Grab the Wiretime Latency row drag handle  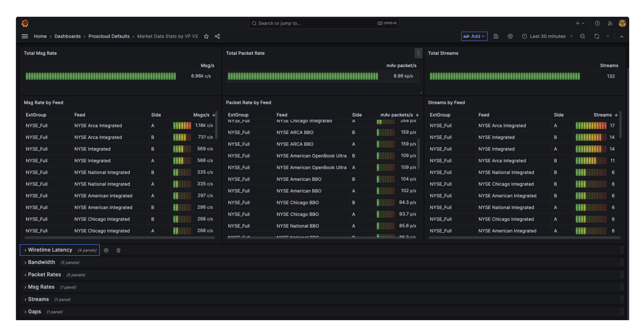(x=622, y=250)
